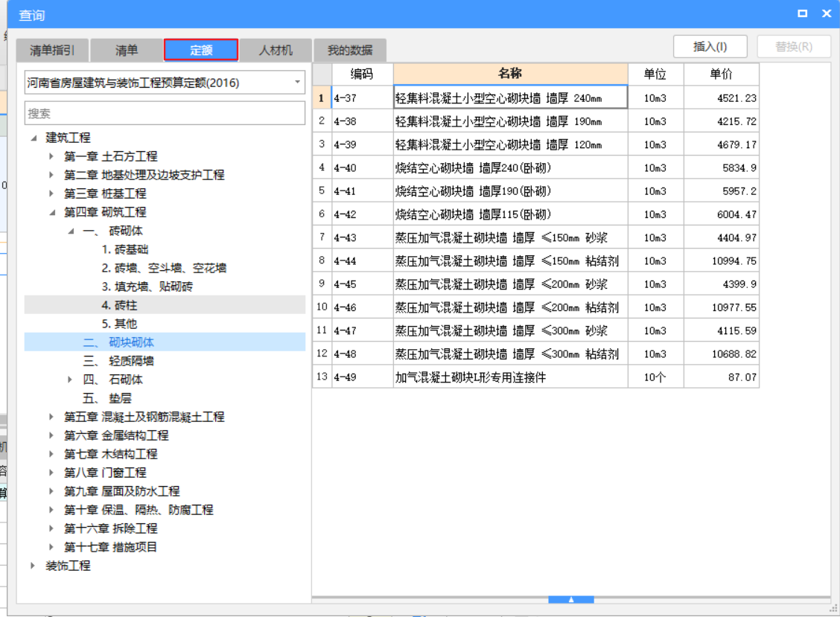The width and height of the screenshot is (840, 617).
Task: Select 第八章 门窗工程
Action: (105, 473)
